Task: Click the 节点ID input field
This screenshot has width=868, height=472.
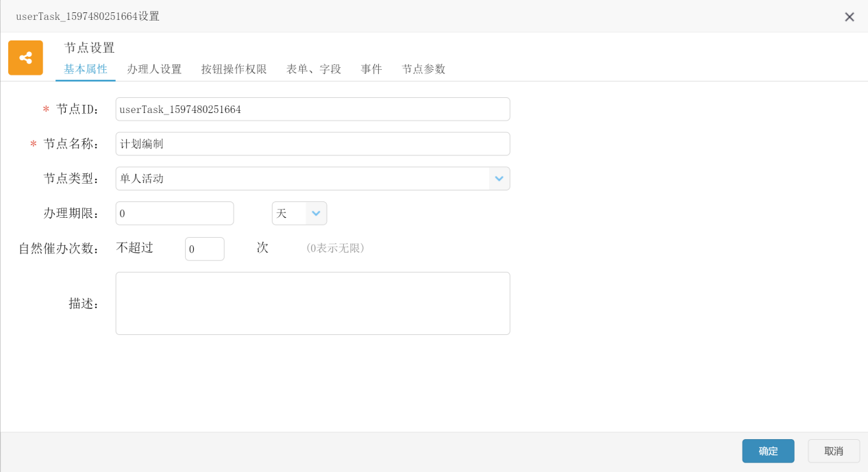Action: tap(312, 109)
